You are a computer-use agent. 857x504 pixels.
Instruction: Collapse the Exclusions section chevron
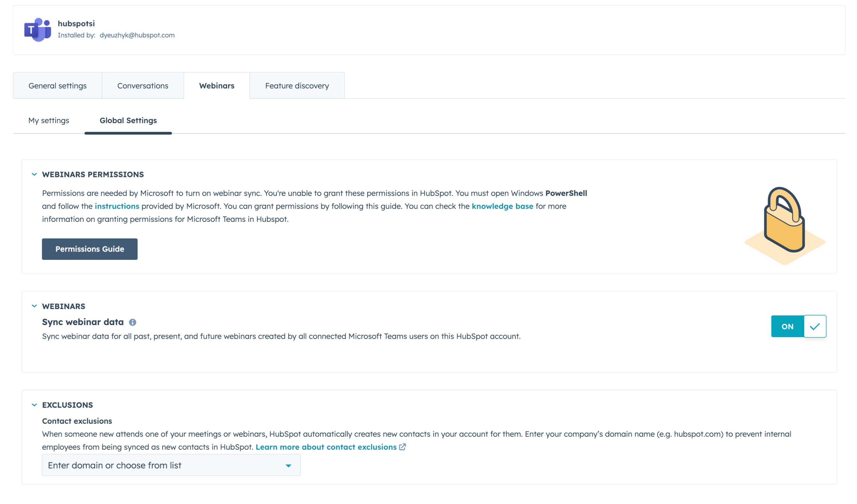click(x=34, y=405)
